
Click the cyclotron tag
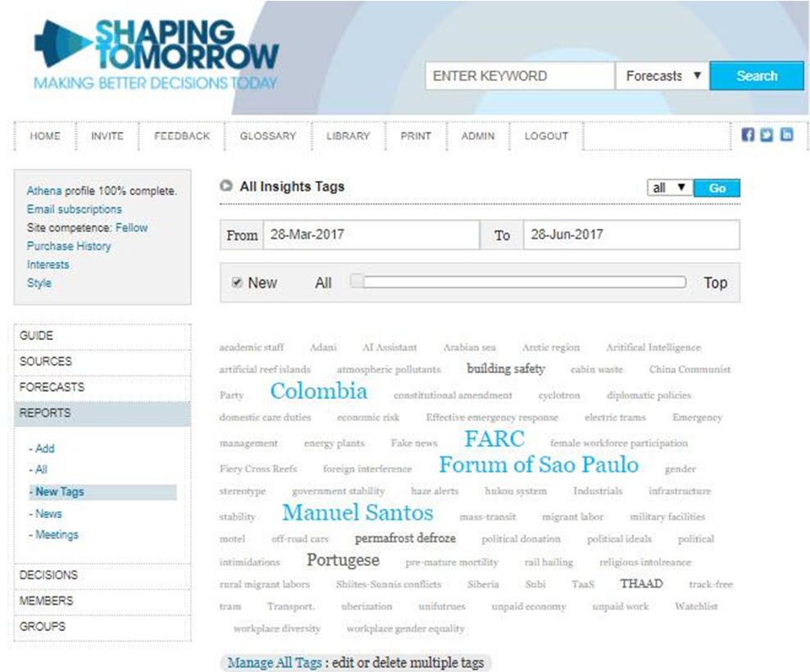pos(559,395)
